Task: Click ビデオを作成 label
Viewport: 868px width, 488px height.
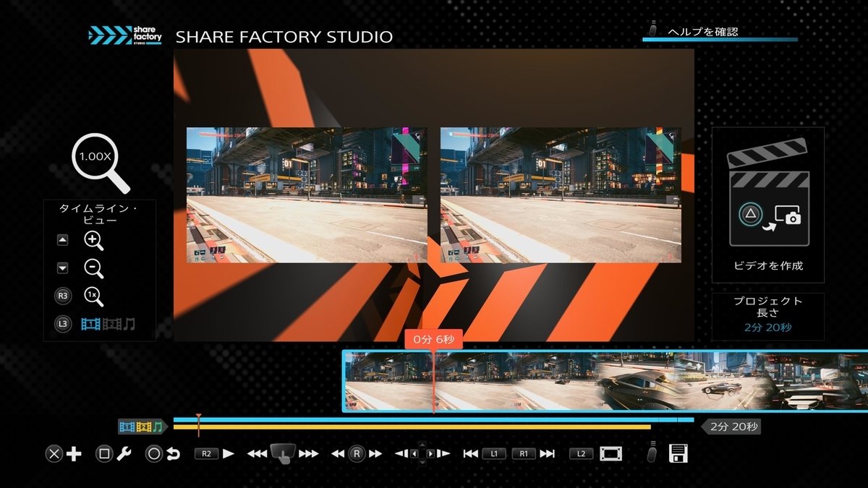Action: (767, 265)
